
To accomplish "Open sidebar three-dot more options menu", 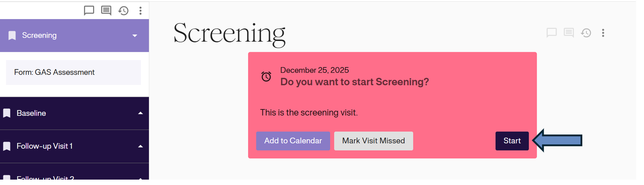I will 140,10.
